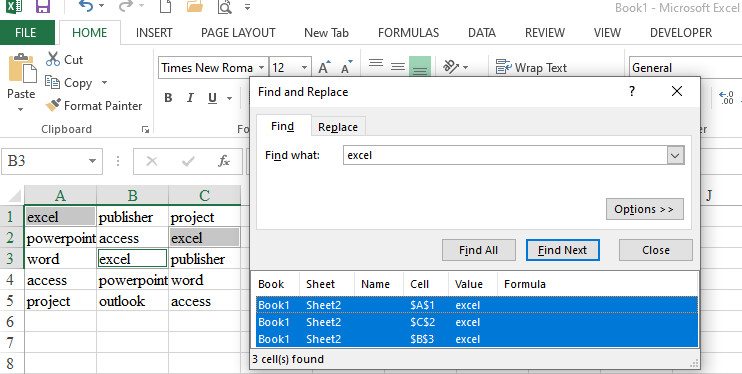This screenshot has height=374, width=742.
Task: Switch to the DATA tab
Action: (x=482, y=33)
